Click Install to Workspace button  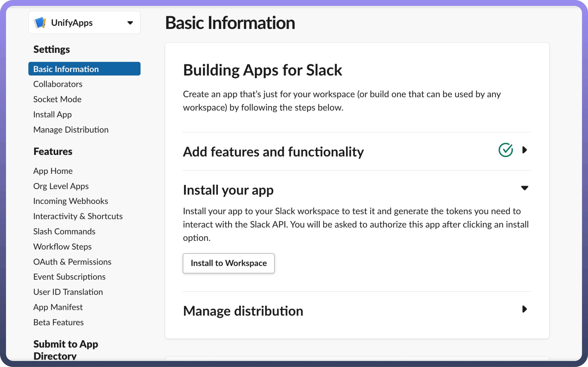coord(229,263)
